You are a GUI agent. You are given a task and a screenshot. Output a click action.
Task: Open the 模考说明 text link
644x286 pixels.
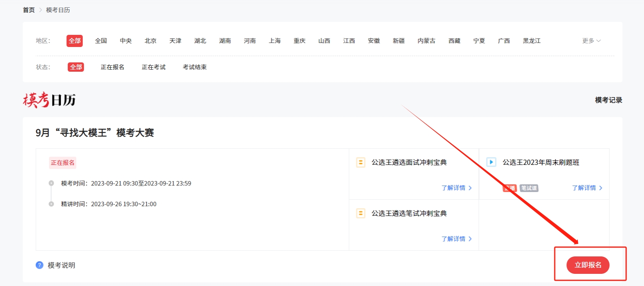(x=61, y=265)
